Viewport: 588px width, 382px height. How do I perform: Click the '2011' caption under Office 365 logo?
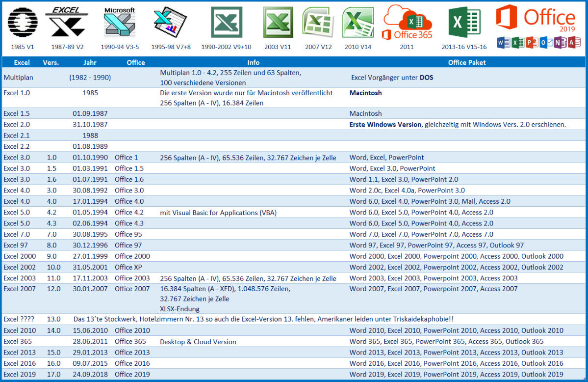[x=407, y=47]
